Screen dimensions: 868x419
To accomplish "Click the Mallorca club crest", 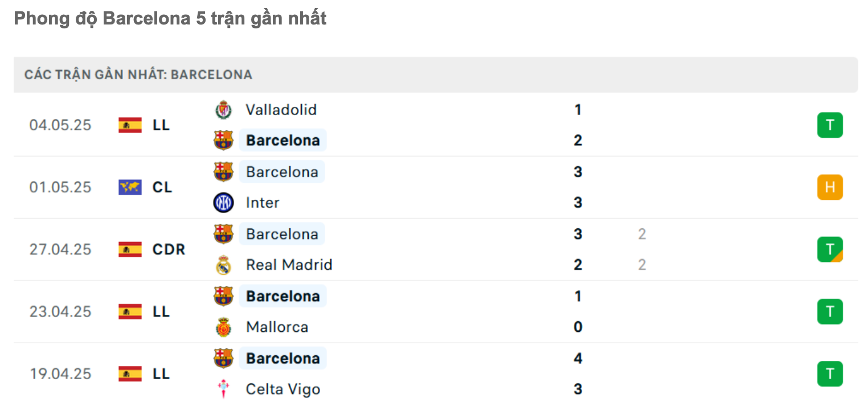I will coord(223,327).
